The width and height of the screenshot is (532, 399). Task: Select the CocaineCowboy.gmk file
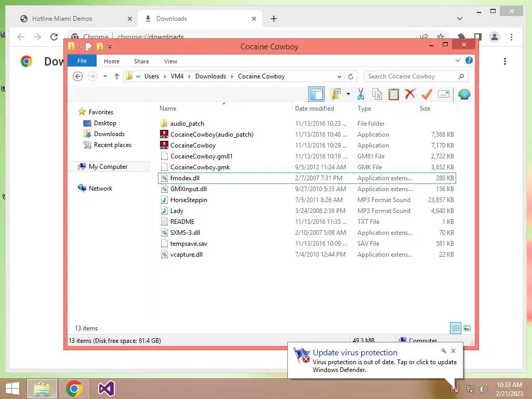(x=200, y=167)
